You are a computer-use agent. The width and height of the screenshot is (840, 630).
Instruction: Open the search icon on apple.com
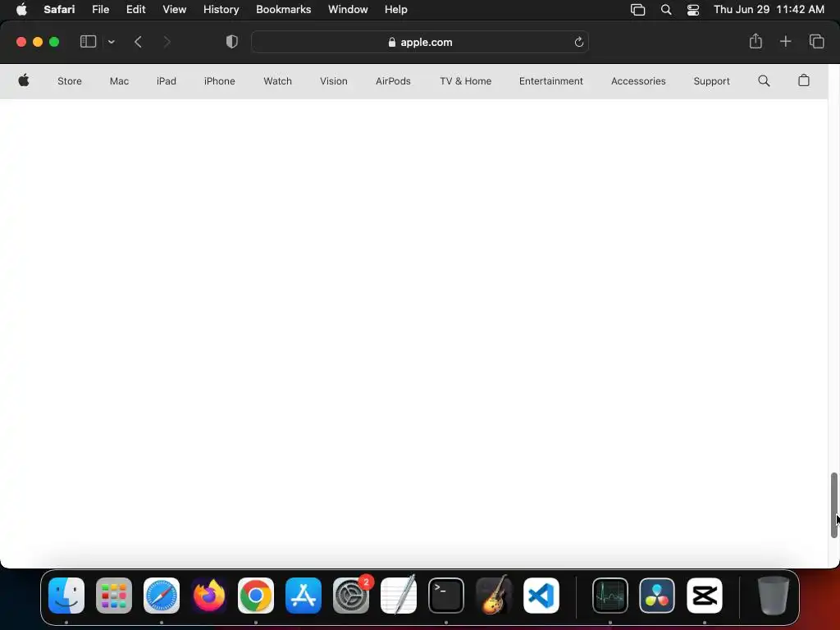(x=764, y=81)
